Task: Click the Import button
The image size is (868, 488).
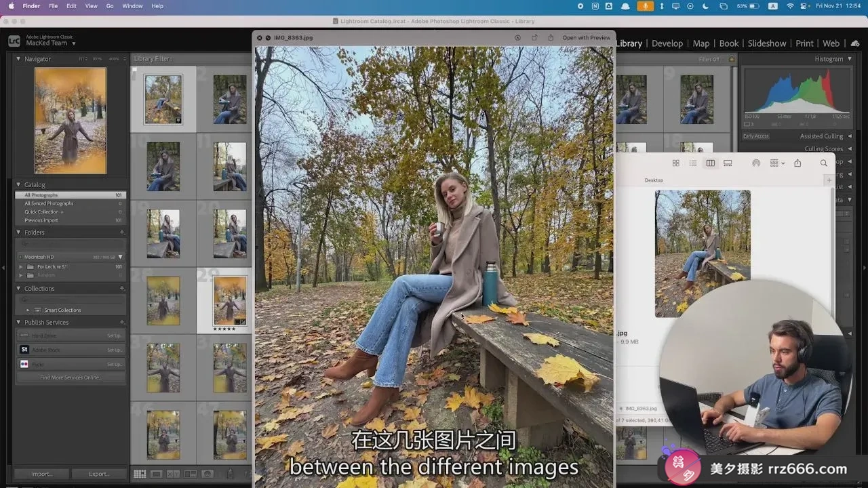Action: point(42,474)
